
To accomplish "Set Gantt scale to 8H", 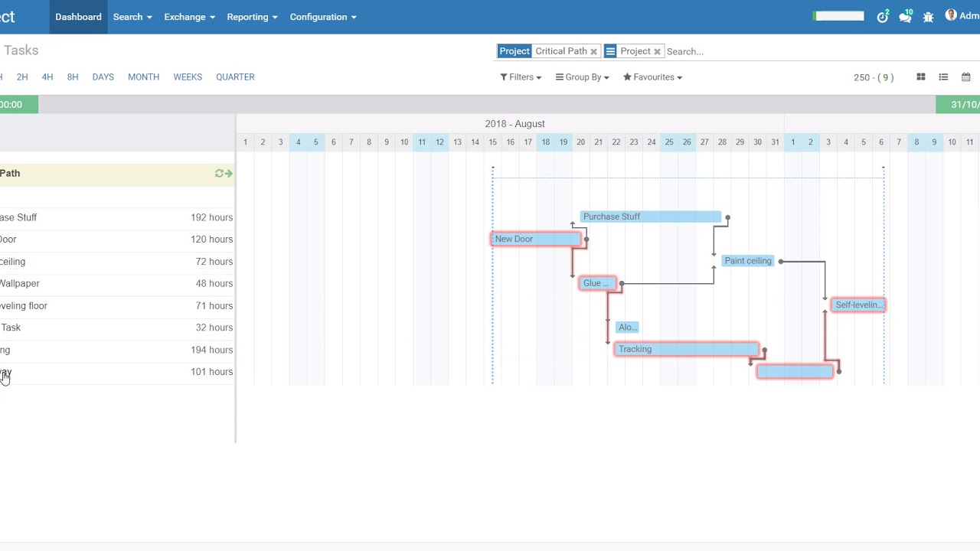I will 73,77.
